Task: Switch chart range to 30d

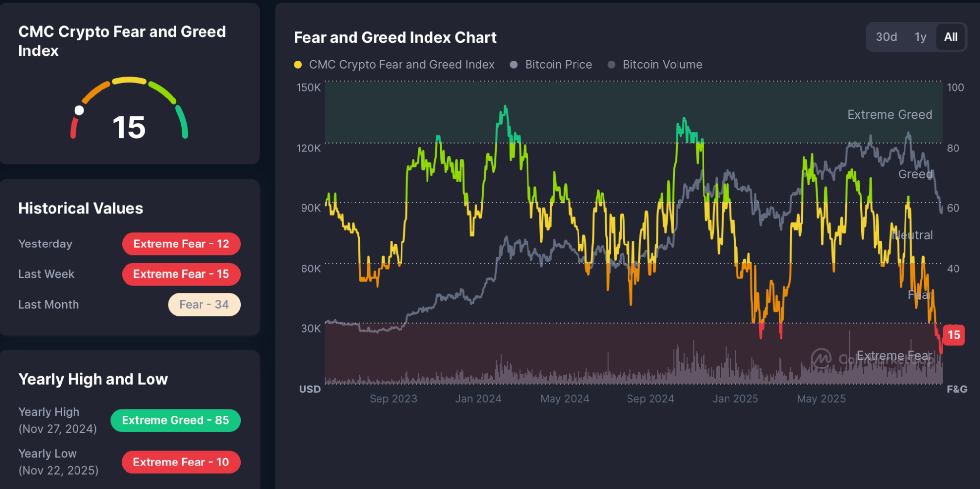Action: (x=886, y=37)
